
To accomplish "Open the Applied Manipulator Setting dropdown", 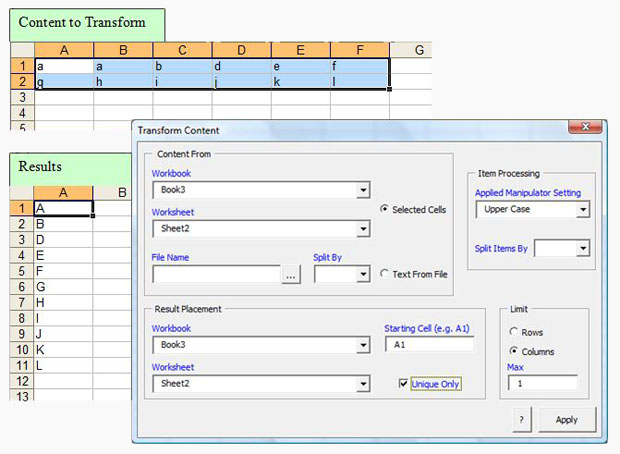I will click(582, 210).
